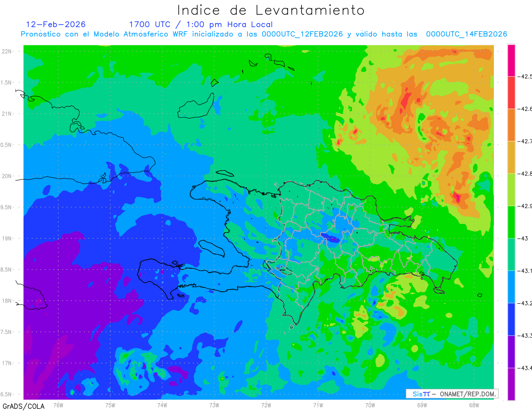
Task: Click the '71W' longitude label
Action: click(318, 405)
